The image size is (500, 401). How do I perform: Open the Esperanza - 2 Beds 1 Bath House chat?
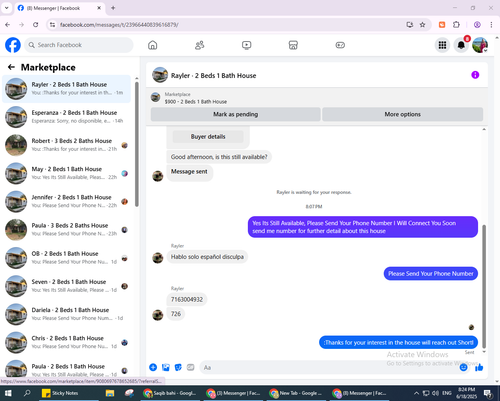(x=66, y=117)
